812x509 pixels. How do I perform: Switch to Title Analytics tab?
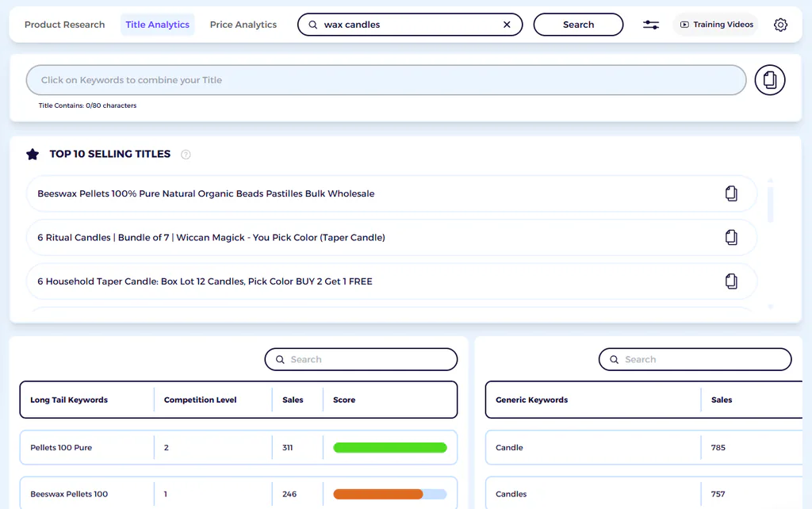[158, 25]
